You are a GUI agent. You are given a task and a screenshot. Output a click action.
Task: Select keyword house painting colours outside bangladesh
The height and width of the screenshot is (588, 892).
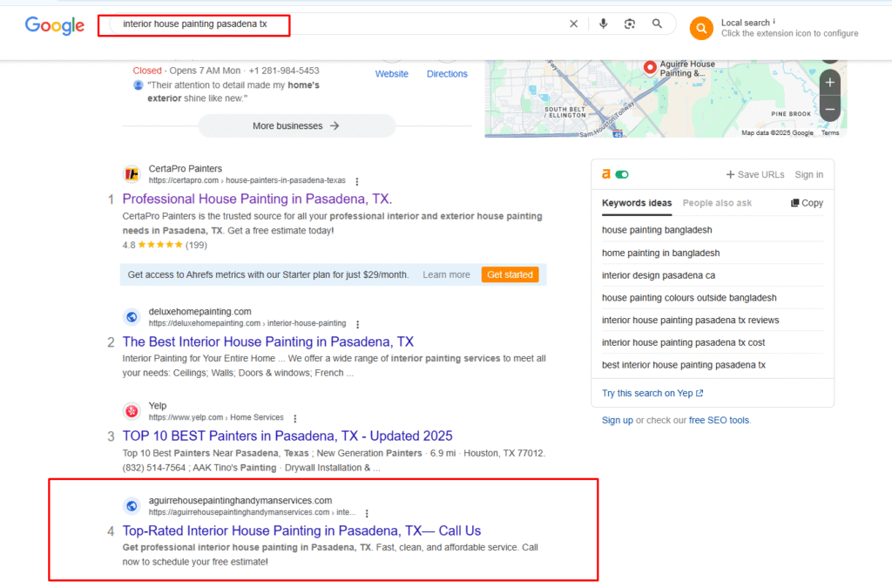689,298
